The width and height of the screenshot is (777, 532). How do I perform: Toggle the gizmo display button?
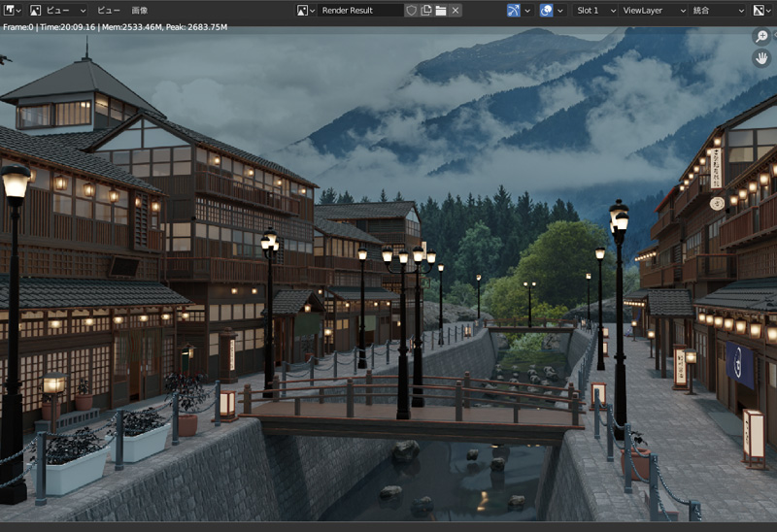tap(513, 10)
